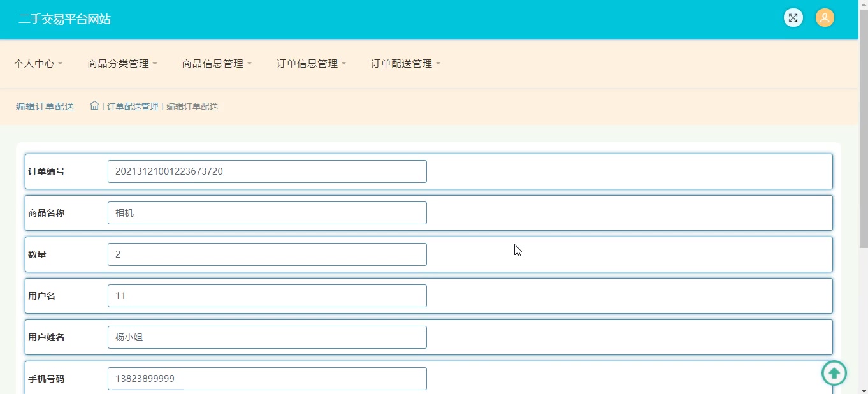Click the vertical scrollbar thumb
Image resolution: width=868 pixels, height=394 pixels.
click(x=864, y=128)
